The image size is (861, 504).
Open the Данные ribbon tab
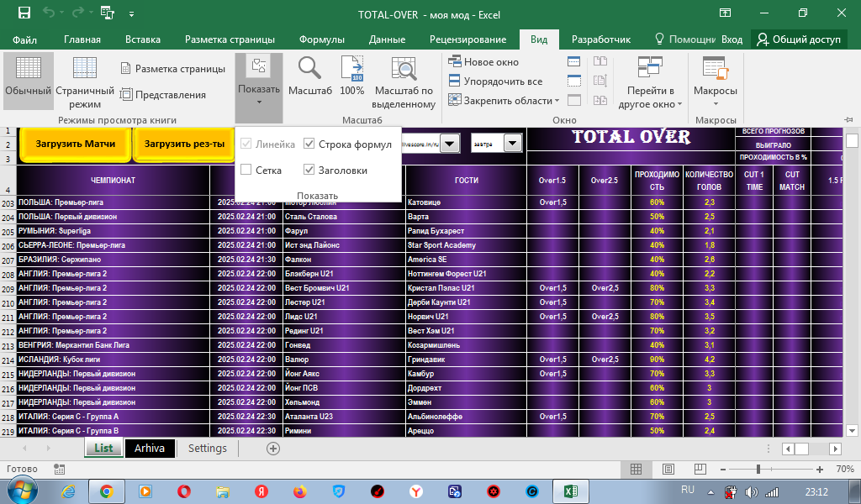(x=387, y=39)
